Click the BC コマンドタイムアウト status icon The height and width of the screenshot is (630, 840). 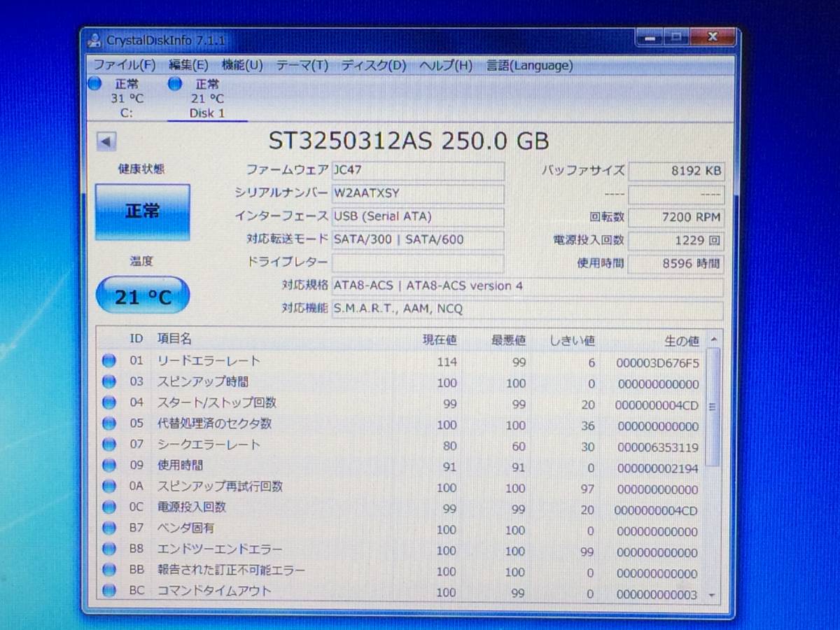[108, 591]
